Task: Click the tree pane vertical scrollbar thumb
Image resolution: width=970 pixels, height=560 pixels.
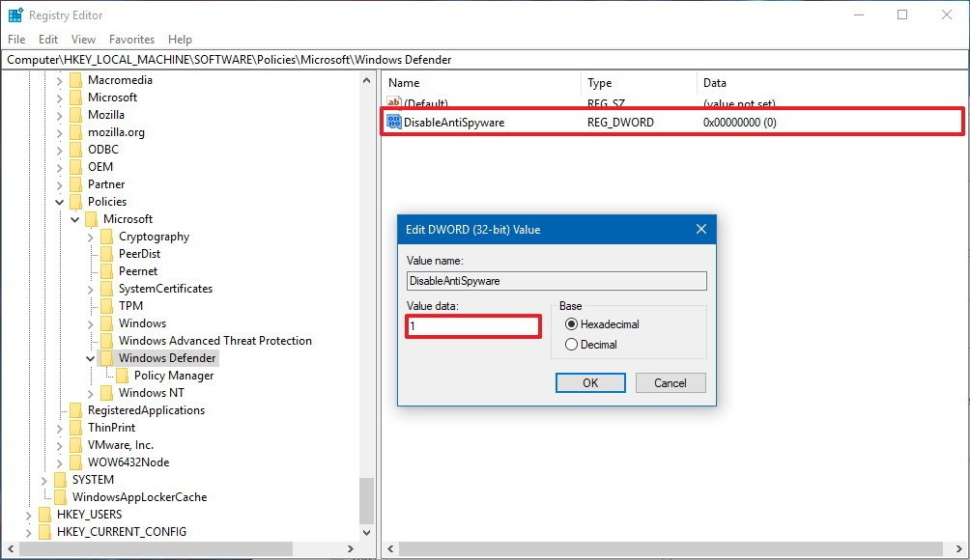Action: [367, 500]
